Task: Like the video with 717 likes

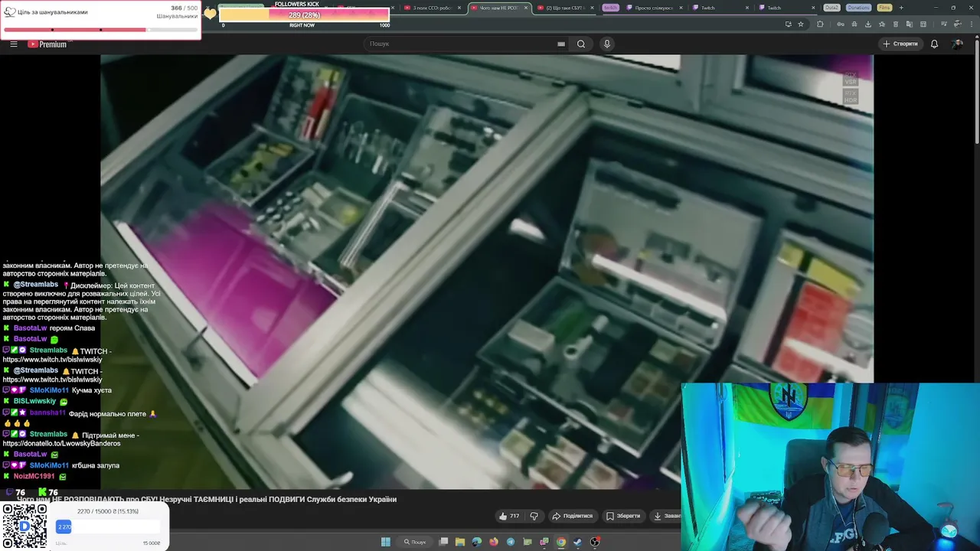Action: pyautogui.click(x=509, y=516)
